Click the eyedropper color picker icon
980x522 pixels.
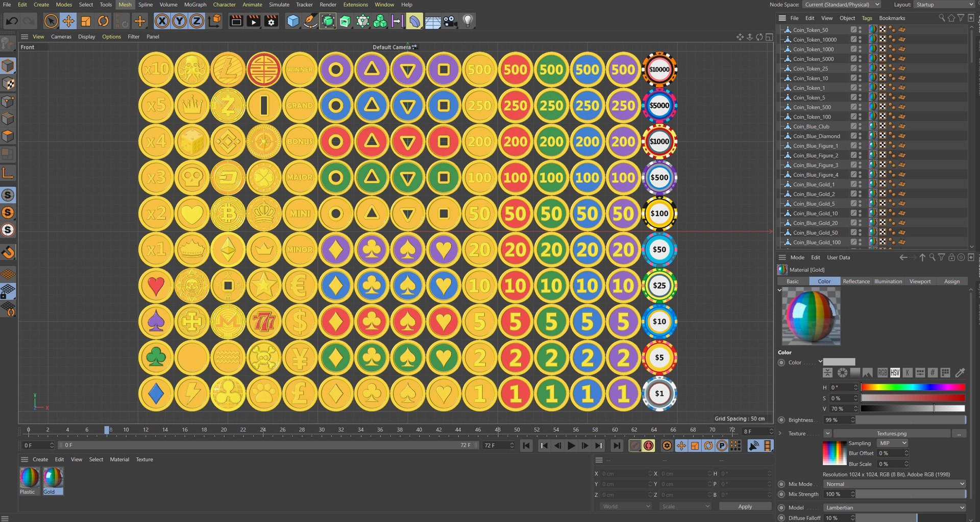[x=960, y=373]
